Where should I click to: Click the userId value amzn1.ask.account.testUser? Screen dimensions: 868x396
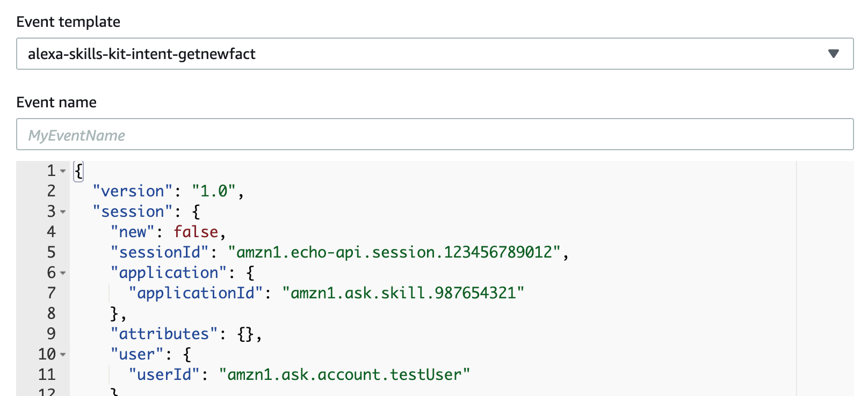tap(344, 375)
